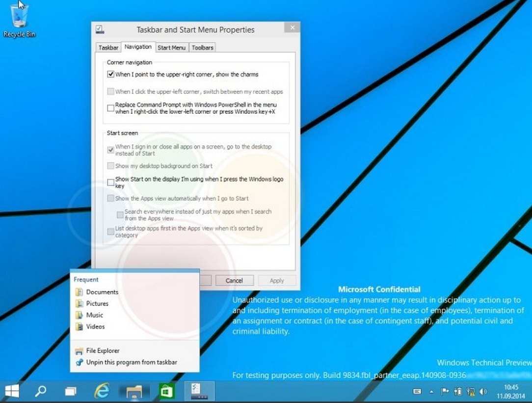Image resolution: width=532 pixels, height=403 pixels.
Task: Choose Documents in the jump list
Action: pyautogui.click(x=102, y=292)
